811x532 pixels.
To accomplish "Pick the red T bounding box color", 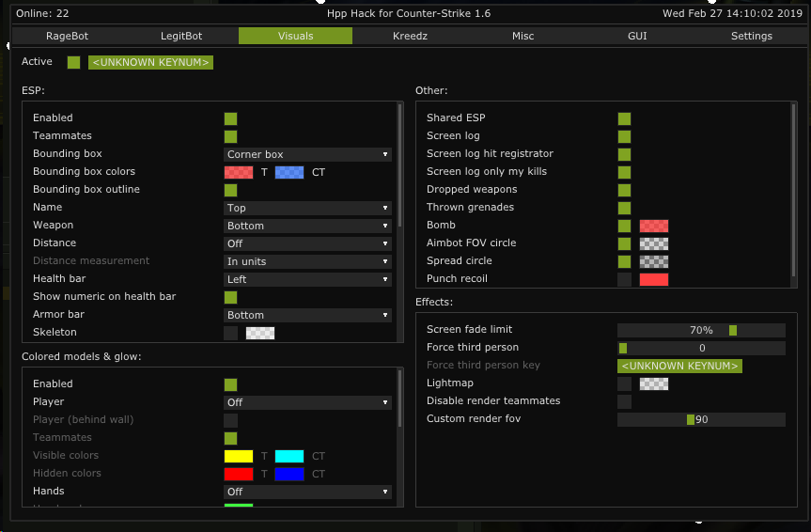I will click(239, 172).
